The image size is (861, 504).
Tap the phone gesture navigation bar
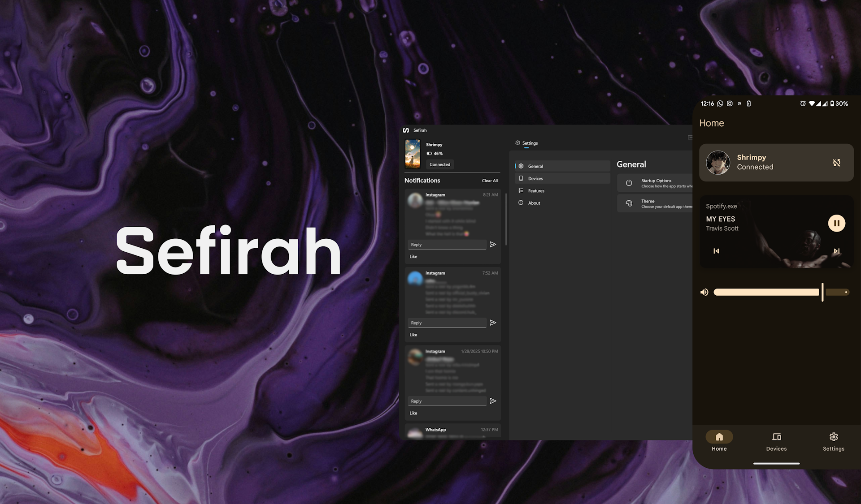click(776, 463)
